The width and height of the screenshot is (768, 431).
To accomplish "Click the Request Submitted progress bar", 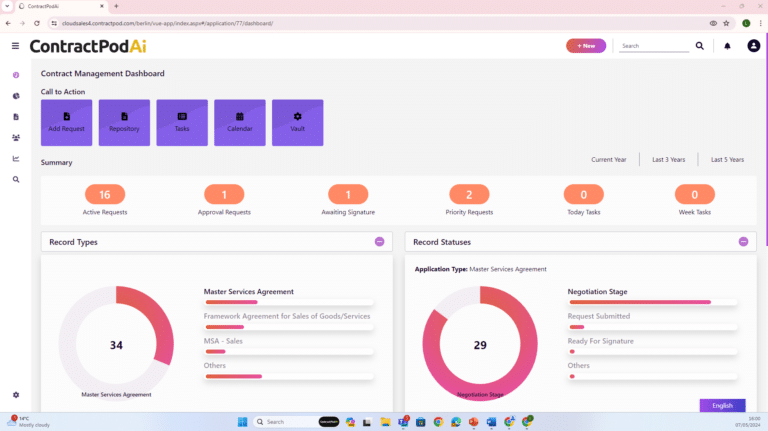I will pyautogui.click(x=652, y=327).
